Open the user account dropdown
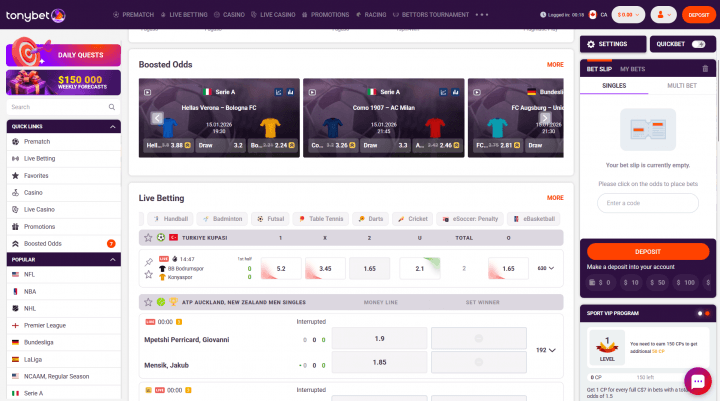The height and width of the screenshot is (401, 720). pos(664,15)
